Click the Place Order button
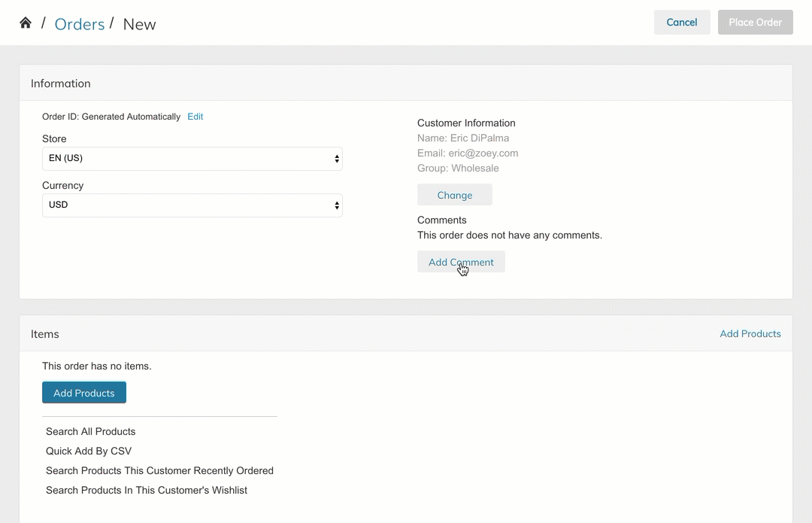 click(755, 23)
